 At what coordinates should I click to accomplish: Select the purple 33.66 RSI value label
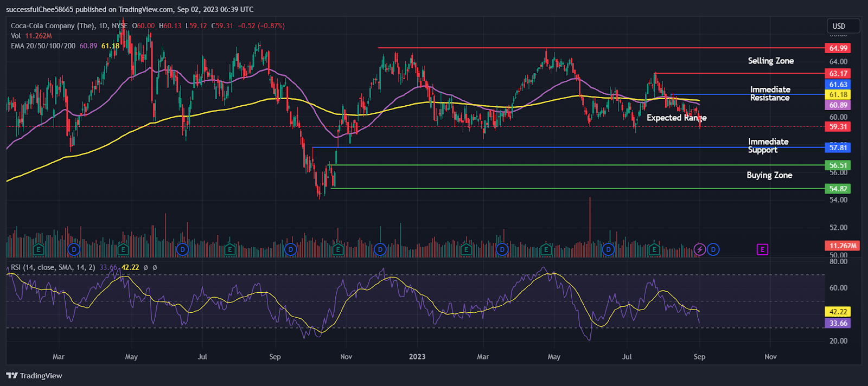click(838, 323)
